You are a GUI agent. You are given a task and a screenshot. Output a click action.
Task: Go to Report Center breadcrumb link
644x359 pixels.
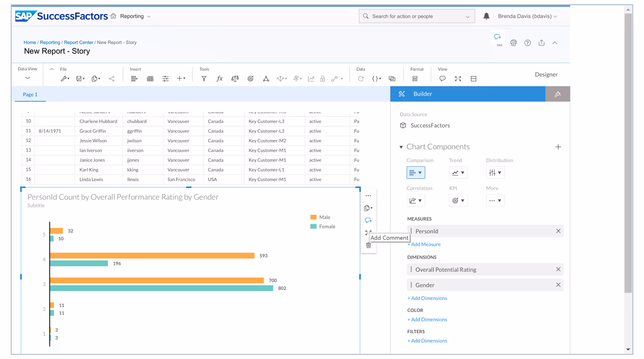point(78,43)
